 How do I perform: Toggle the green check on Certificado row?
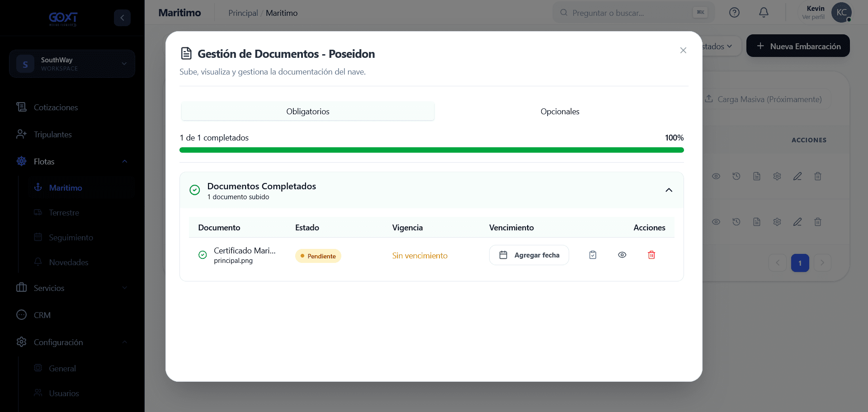click(203, 255)
